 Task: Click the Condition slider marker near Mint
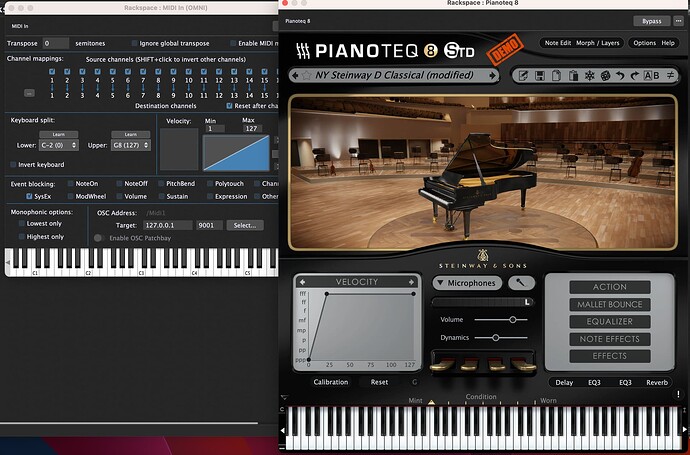(432, 402)
